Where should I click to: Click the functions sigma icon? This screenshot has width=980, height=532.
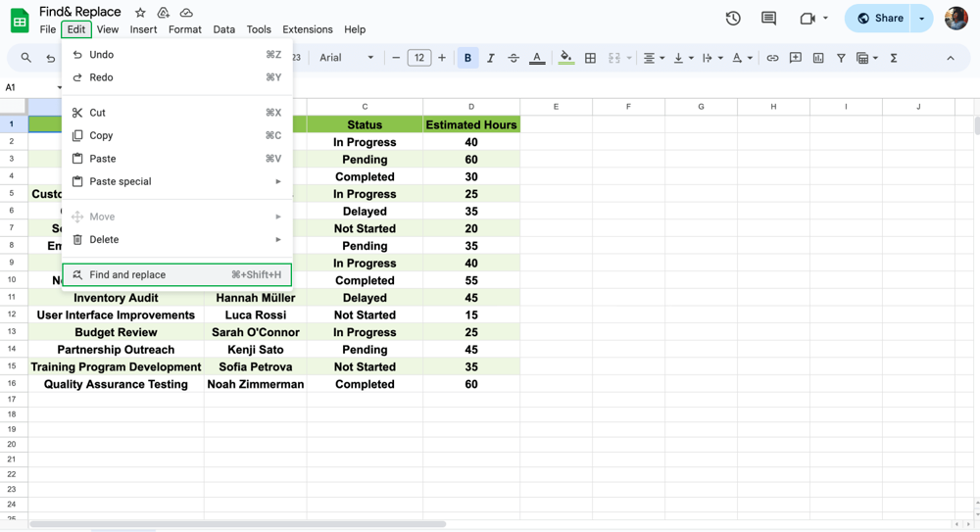coord(894,58)
